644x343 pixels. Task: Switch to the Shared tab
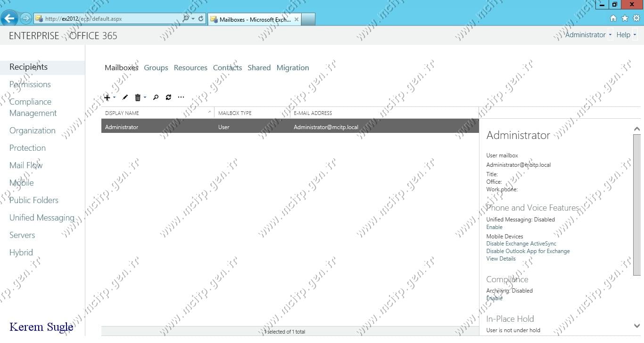click(x=259, y=68)
